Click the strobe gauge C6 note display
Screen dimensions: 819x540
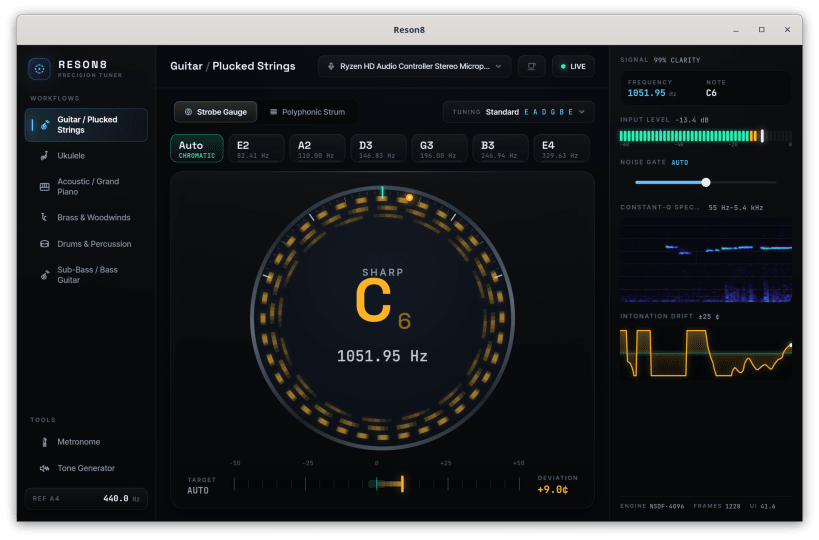pos(383,302)
